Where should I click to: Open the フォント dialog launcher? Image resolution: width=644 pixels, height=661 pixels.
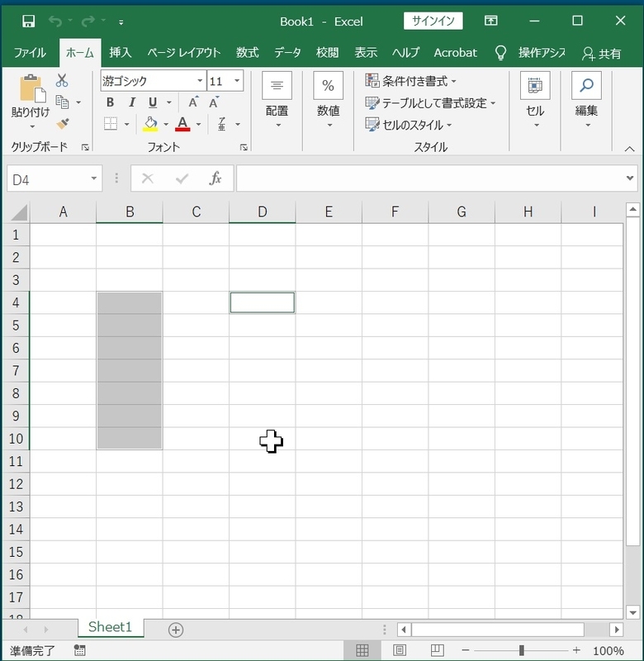pyautogui.click(x=244, y=147)
